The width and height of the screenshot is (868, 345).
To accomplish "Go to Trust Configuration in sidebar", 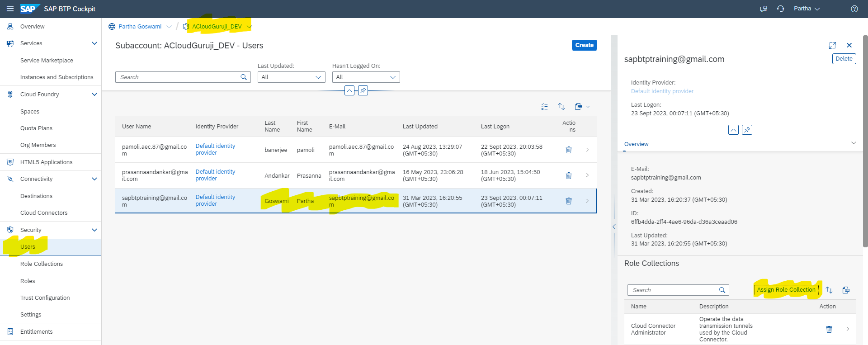I will pos(45,298).
